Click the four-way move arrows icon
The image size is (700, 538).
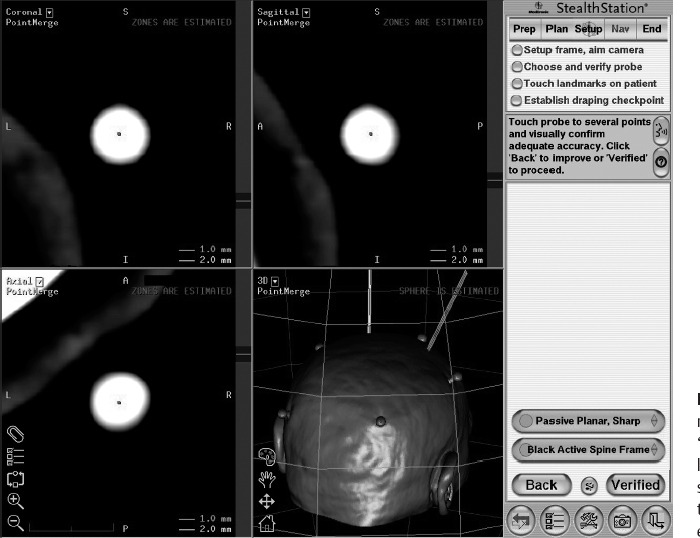(x=267, y=501)
